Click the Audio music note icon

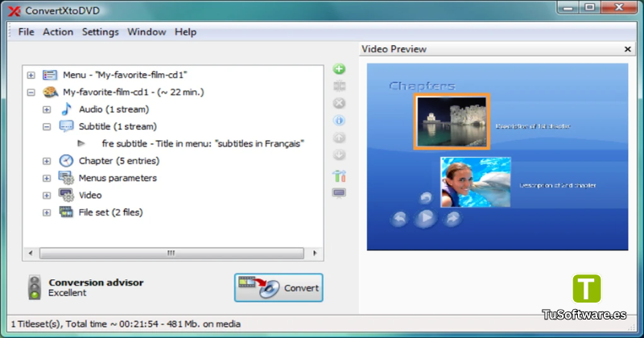(66, 109)
